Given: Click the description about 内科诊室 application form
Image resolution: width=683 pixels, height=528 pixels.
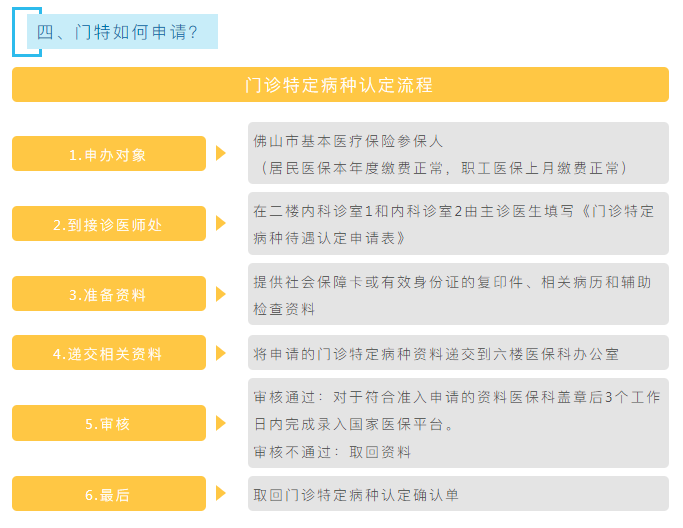Looking at the screenshot, I should point(458,224).
